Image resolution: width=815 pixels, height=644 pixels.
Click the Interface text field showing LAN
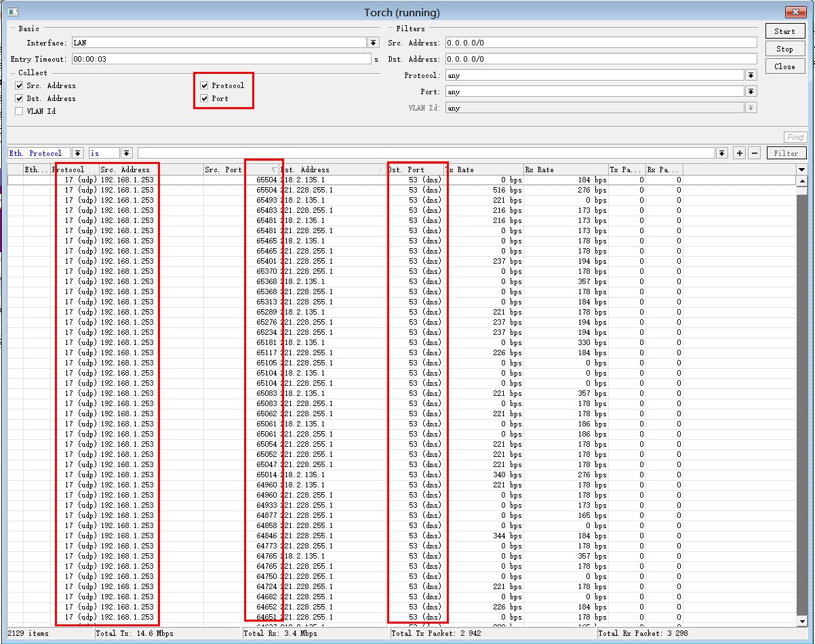coord(220,43)
